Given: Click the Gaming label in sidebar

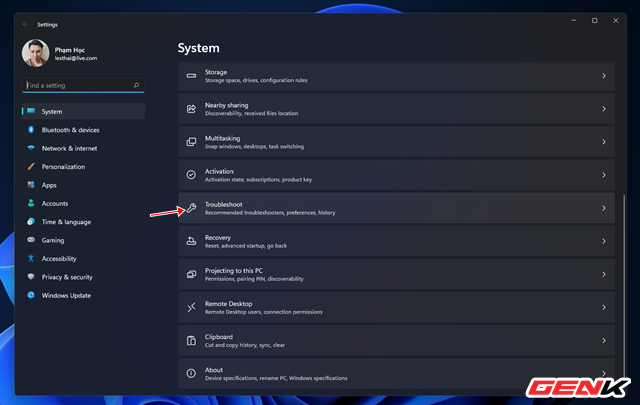Looking at the screenshot, I should (53, 240).
